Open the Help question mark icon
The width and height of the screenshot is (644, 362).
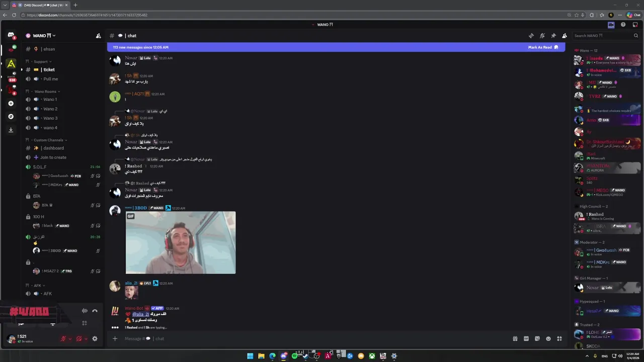coord(623,25)
